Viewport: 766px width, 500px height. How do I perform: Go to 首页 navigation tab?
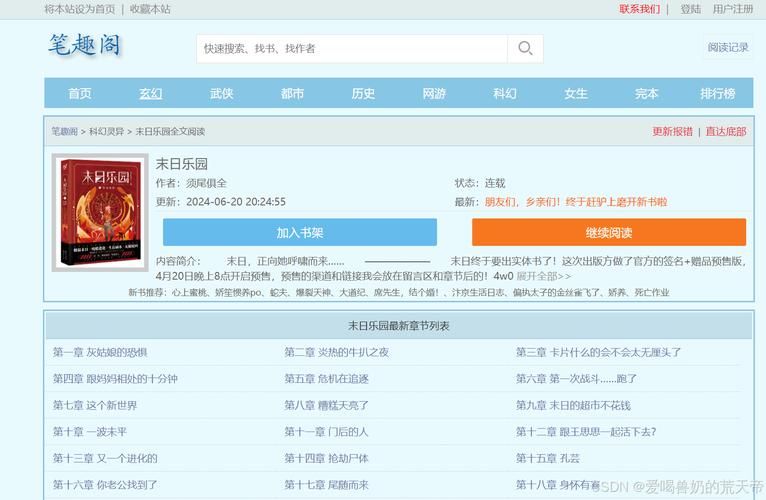80,93
